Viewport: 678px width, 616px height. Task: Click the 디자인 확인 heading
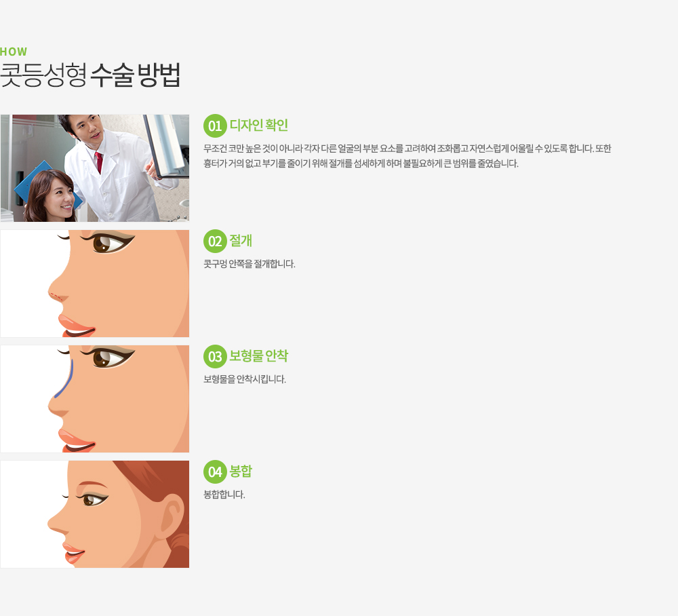(258, 126)
